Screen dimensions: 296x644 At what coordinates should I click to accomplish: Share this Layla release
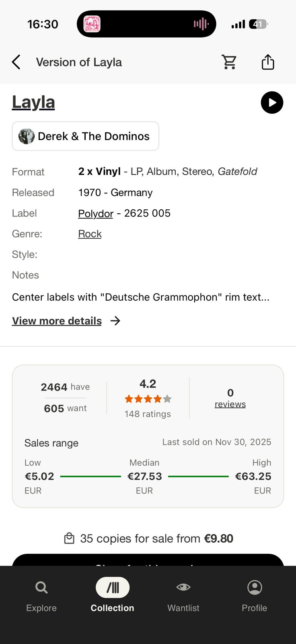tap(268, 62)
